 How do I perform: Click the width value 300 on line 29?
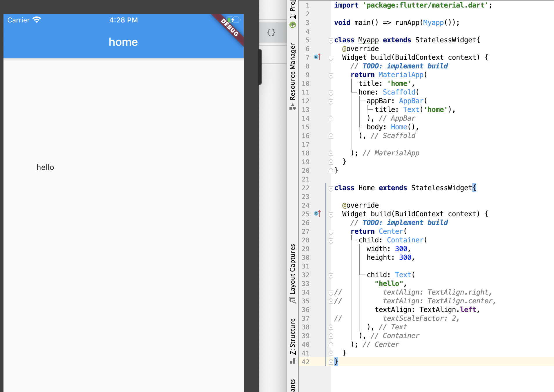401,249
